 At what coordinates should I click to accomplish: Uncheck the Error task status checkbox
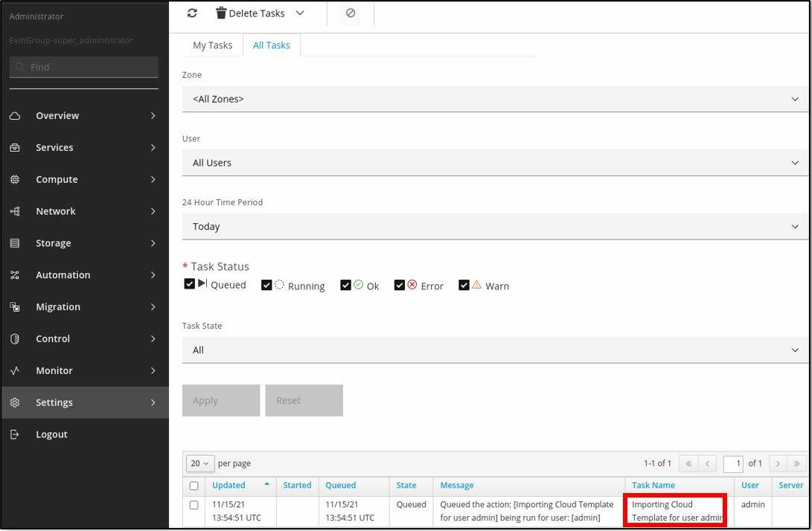pyautogui.click(x=400, y=286)
